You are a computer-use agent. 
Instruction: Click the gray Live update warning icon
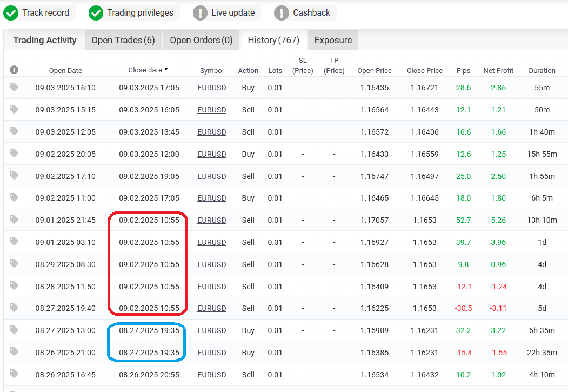tap(200, 13)
